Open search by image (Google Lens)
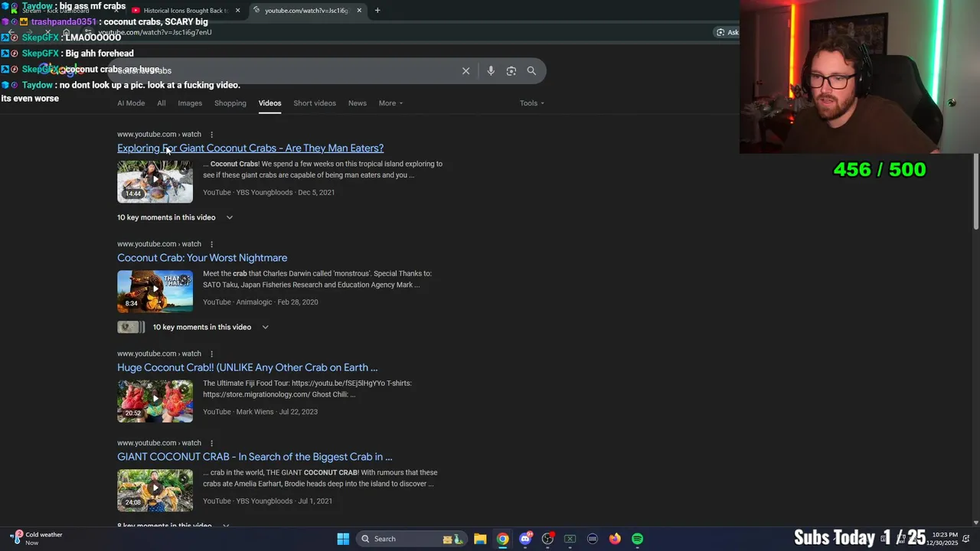The height and width of the screenshot is (551, 980). point(511,70)
